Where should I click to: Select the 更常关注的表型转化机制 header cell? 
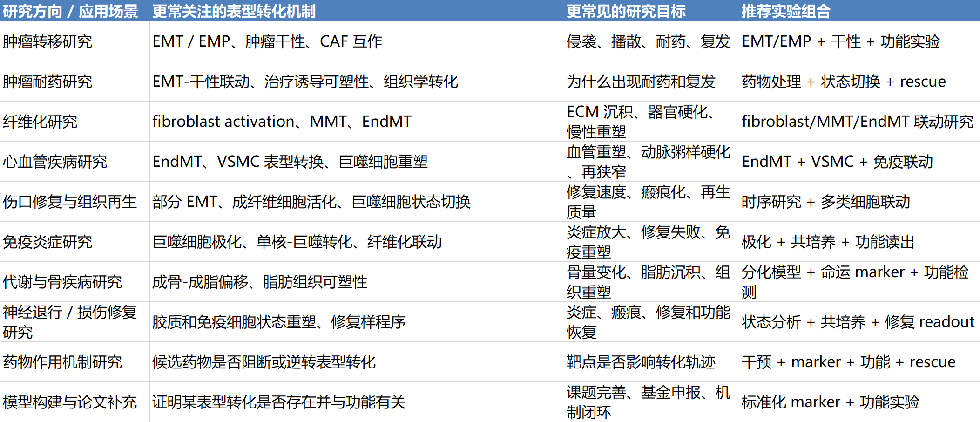234,11
